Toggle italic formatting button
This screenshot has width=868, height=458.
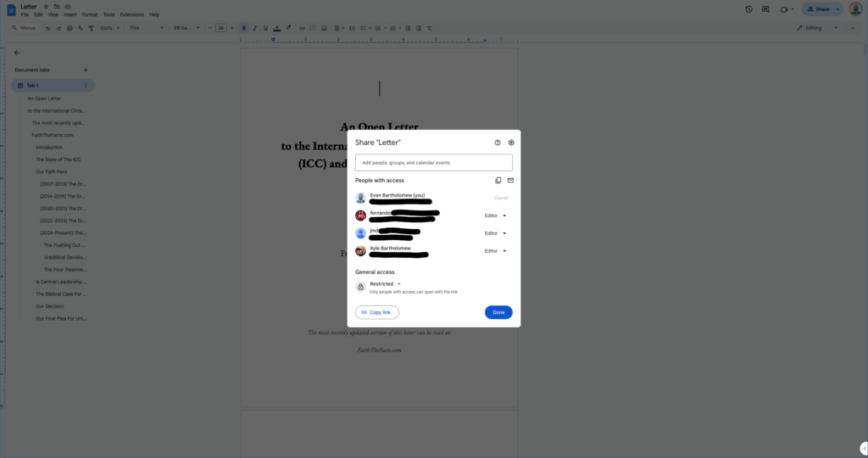tap(255, 28)
